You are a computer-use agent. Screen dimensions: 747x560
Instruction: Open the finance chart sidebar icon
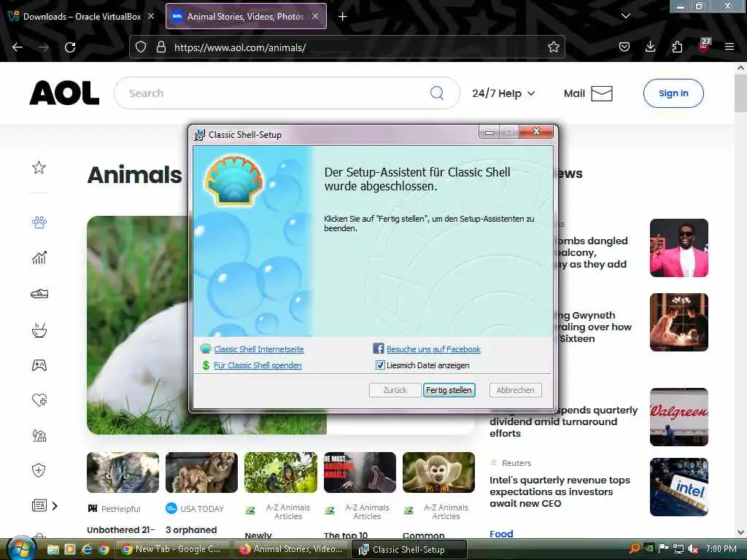[x=39, y=257]
